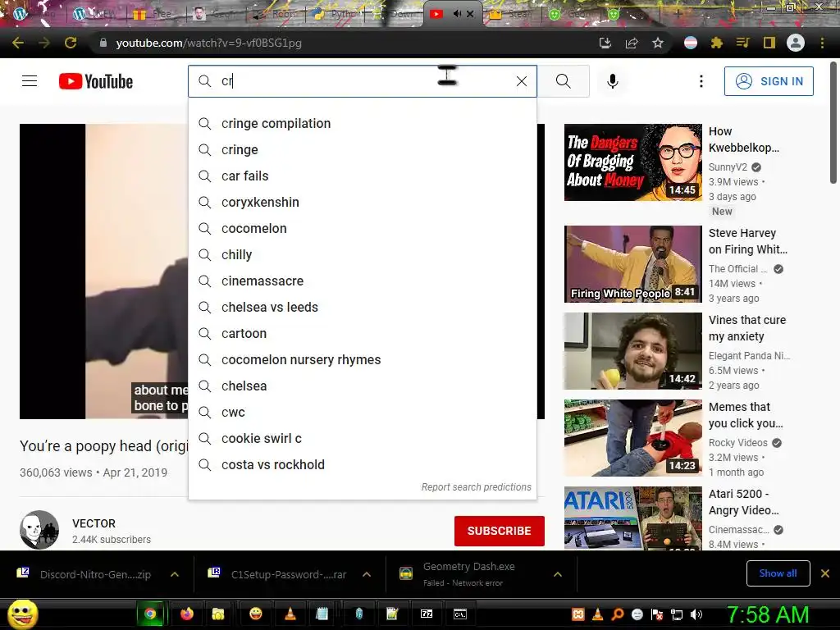
Task: Focus the YouTube search input field
Action: (362, 81)
